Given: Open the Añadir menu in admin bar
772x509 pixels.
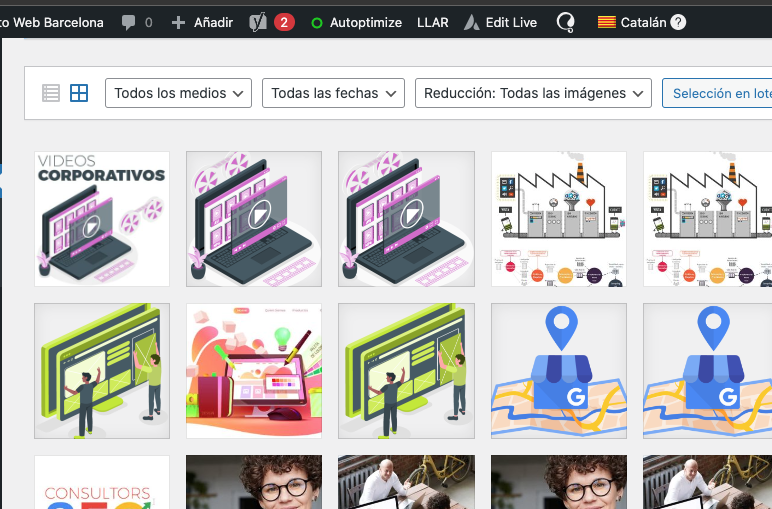Looking at the screenshot, I should pyautogui.click(x=202, y=22).
